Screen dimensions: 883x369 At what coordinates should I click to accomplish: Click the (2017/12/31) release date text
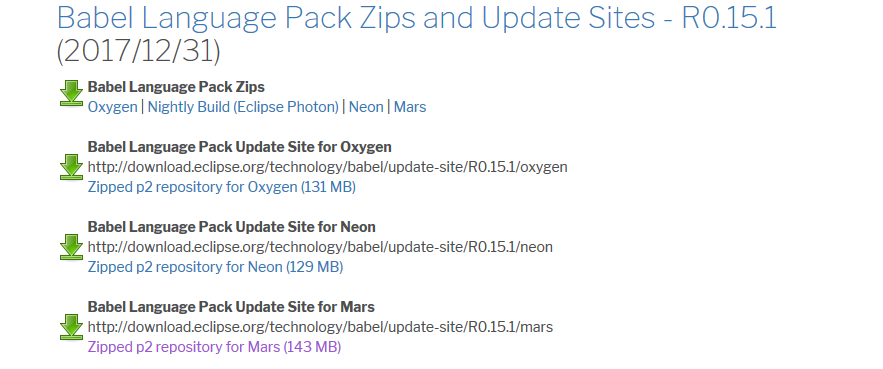(139, 52)
